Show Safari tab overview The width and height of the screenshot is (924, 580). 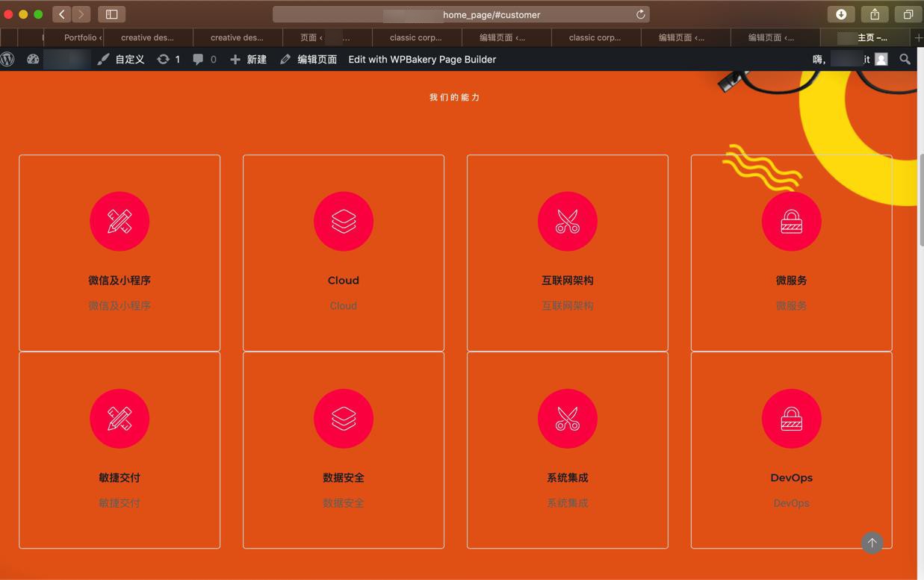908,14
